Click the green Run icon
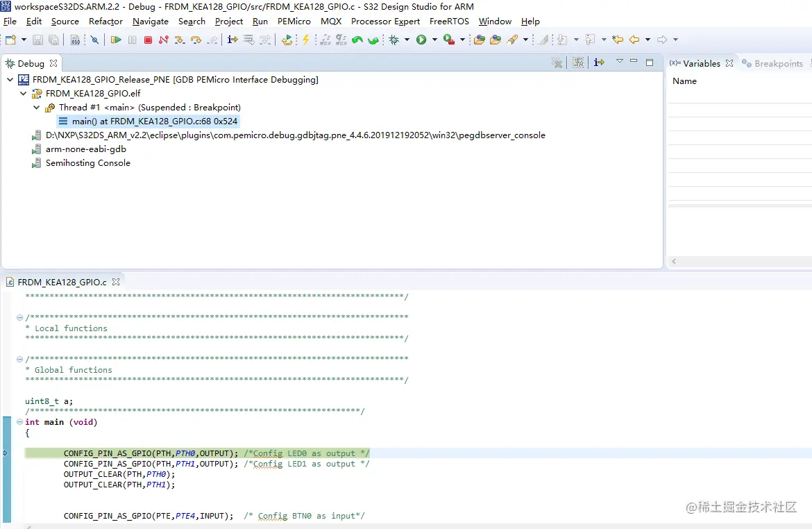 [421, 40]
